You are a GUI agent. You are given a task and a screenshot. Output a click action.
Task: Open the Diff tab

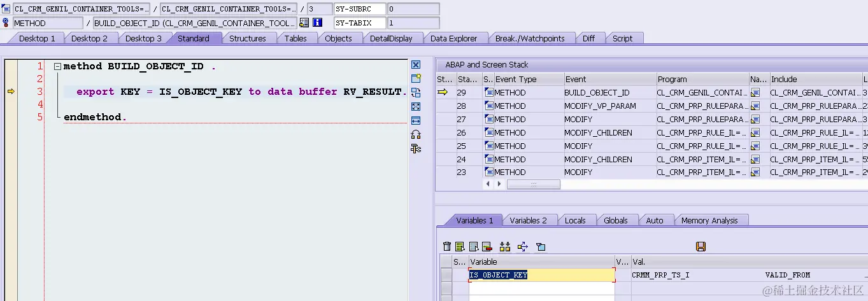(588, 38)
